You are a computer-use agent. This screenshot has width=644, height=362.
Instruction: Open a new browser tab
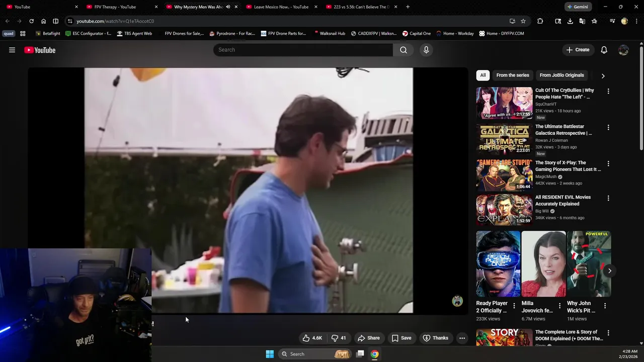408,7
